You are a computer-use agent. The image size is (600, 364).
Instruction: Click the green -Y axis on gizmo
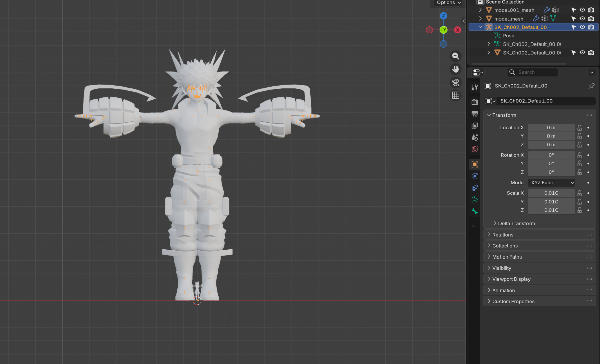(444, 30)
